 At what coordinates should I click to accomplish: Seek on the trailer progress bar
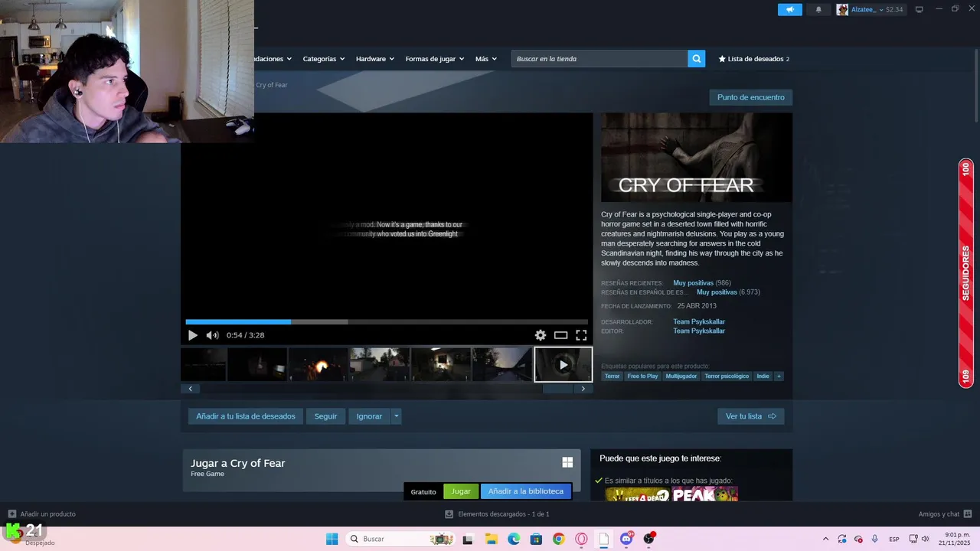pos(387,322)
